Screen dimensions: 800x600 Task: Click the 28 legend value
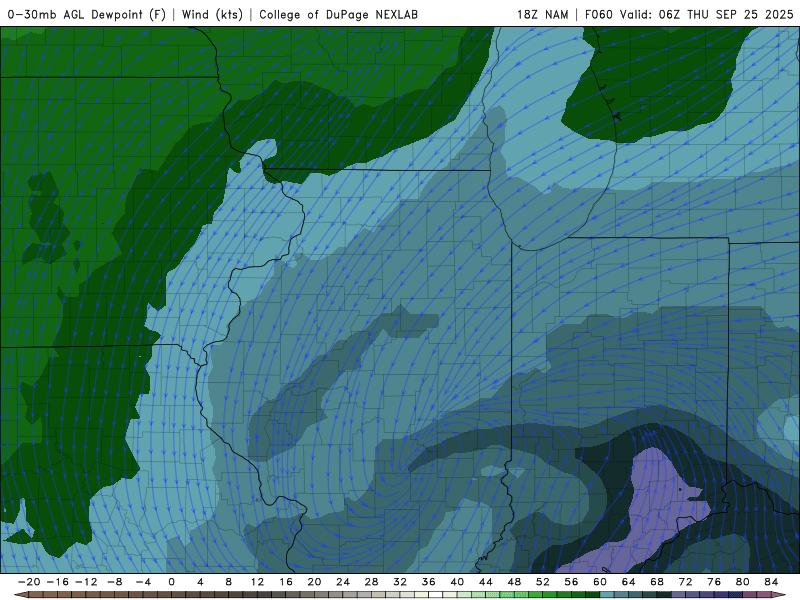(x=371, y=582)
